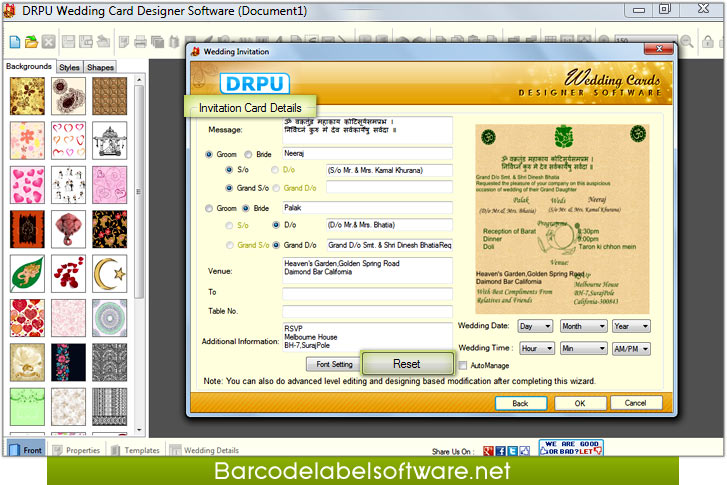Pick the golden floral background thumbnail

[x=27, y=96]
